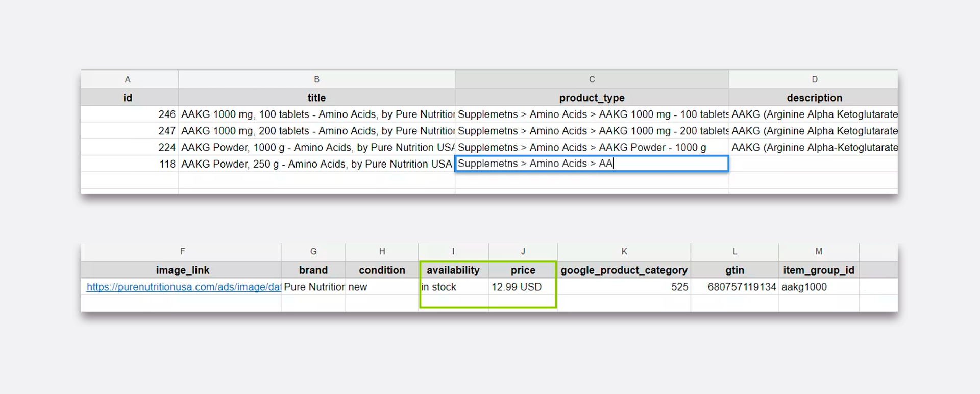Screen dimensions: 980x394
Task: Select the 'AAKG Powder, 250 g' title cell
Action: 316,164
